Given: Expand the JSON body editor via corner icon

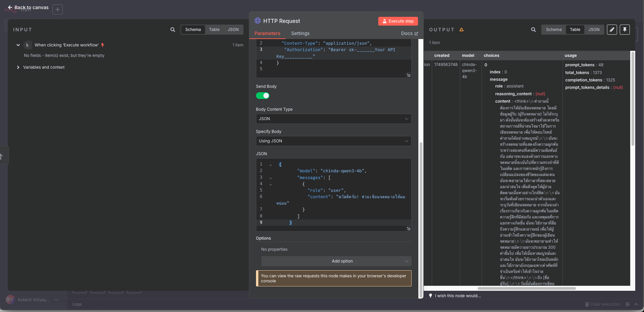Looking at the screenshot, I should coord(409,229).
